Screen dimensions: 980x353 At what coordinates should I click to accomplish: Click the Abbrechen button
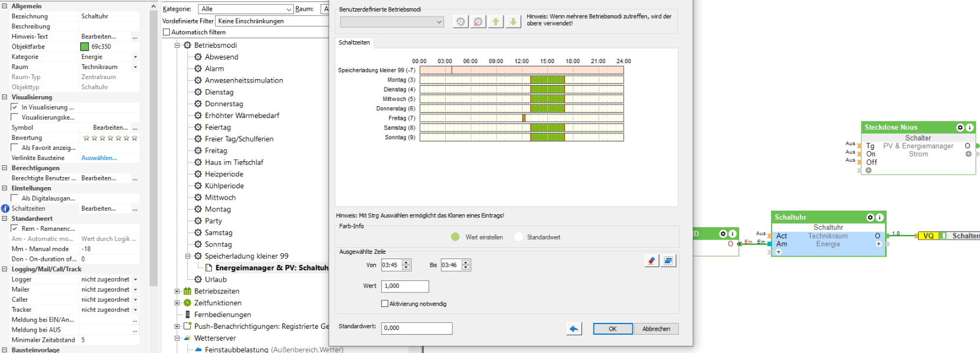coord(656,329)
